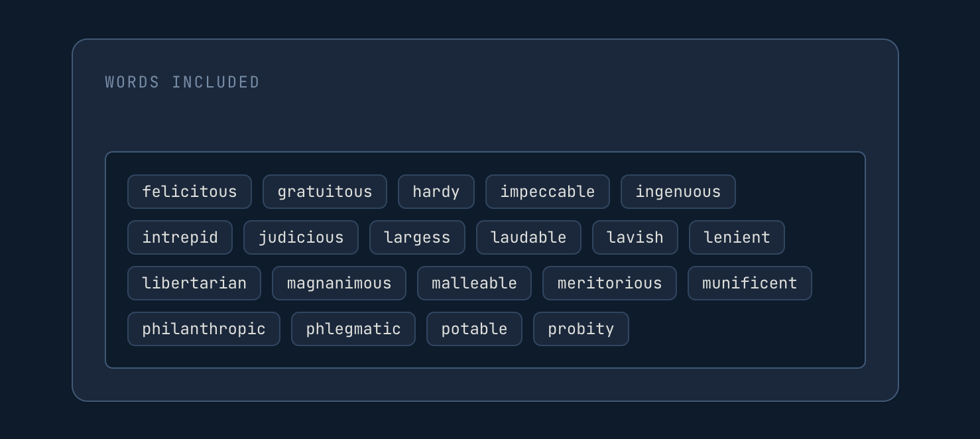
Task: Pick the meritorious tag
Action: 609,283
